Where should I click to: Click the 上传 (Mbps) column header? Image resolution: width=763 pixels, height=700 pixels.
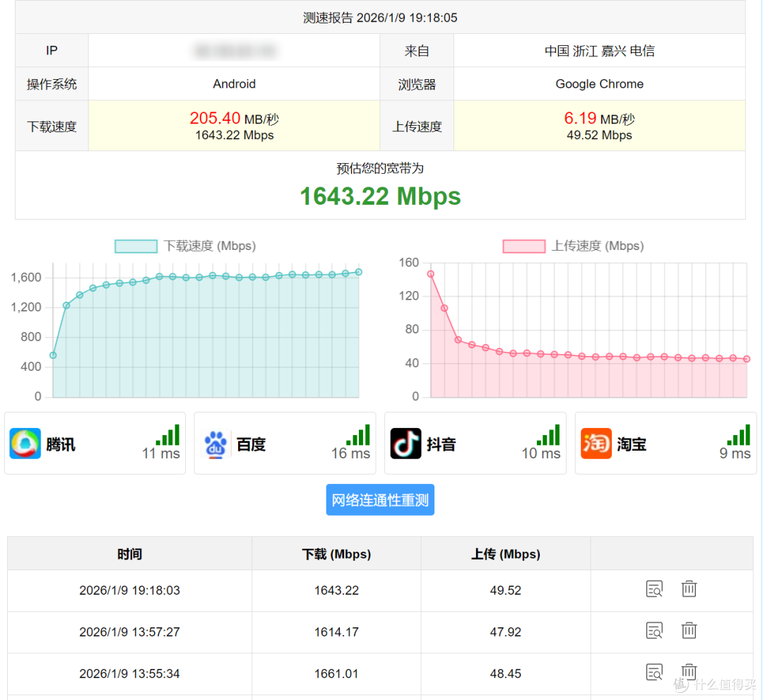point(506,554)
